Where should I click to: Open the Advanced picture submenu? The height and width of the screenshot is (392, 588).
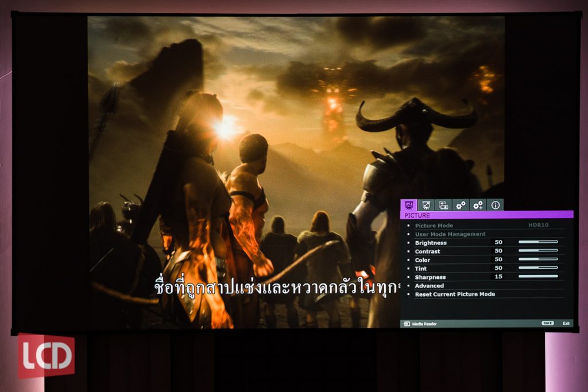[486, 286]
